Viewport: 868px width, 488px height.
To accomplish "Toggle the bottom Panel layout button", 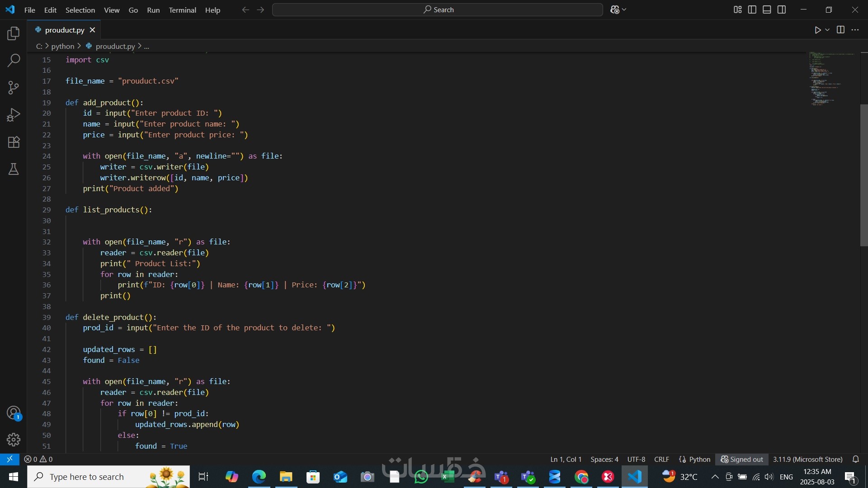I will [767, 9].
